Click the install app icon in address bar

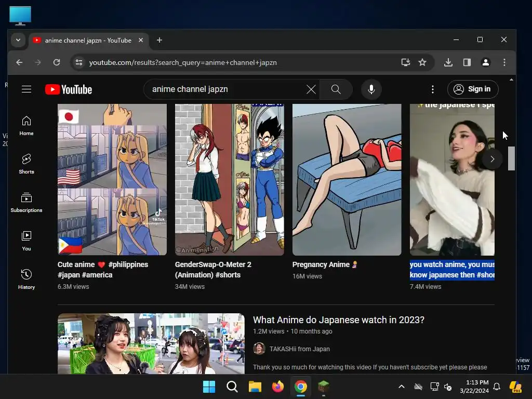pyautogui.click(x=405, y=62)
